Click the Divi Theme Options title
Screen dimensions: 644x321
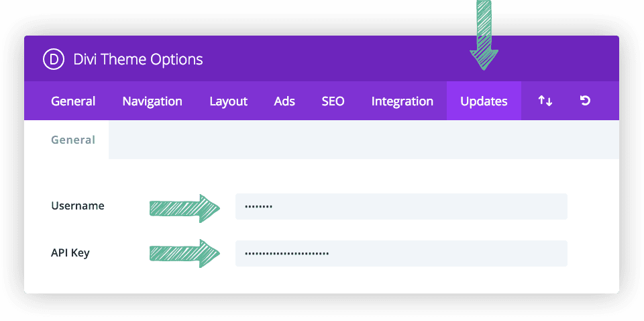tap(138, 59)
